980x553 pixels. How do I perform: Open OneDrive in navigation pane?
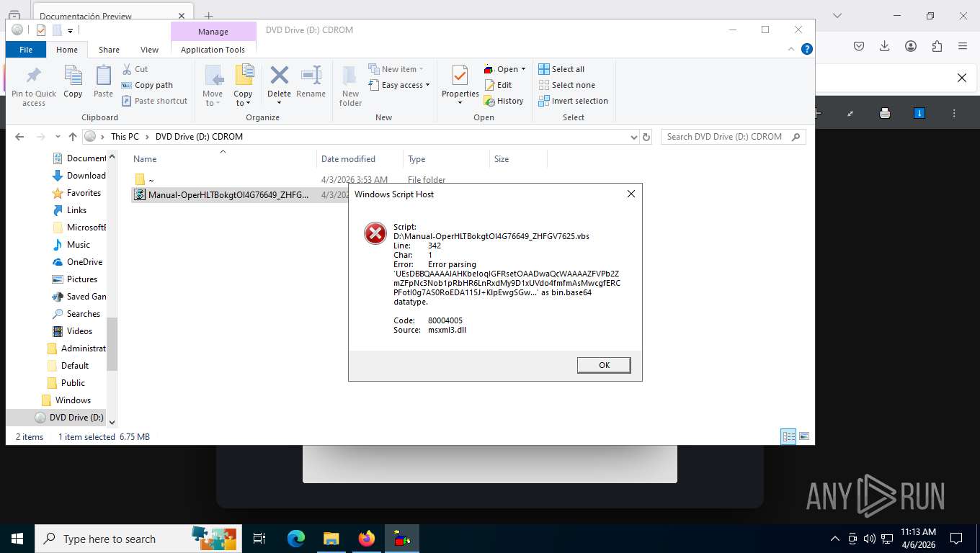[x=77, y=262]
